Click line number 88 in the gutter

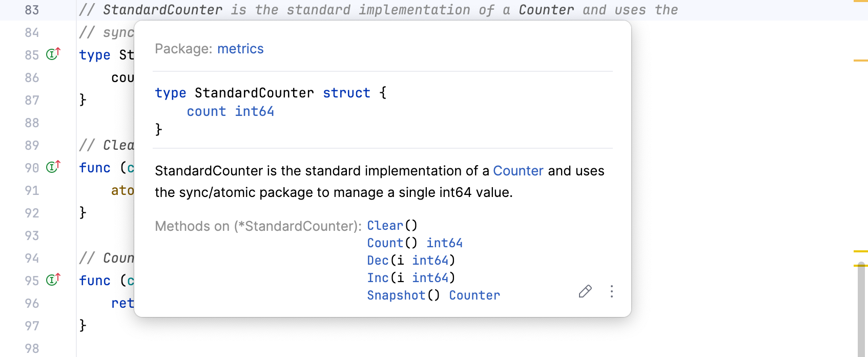pos(32,123)
